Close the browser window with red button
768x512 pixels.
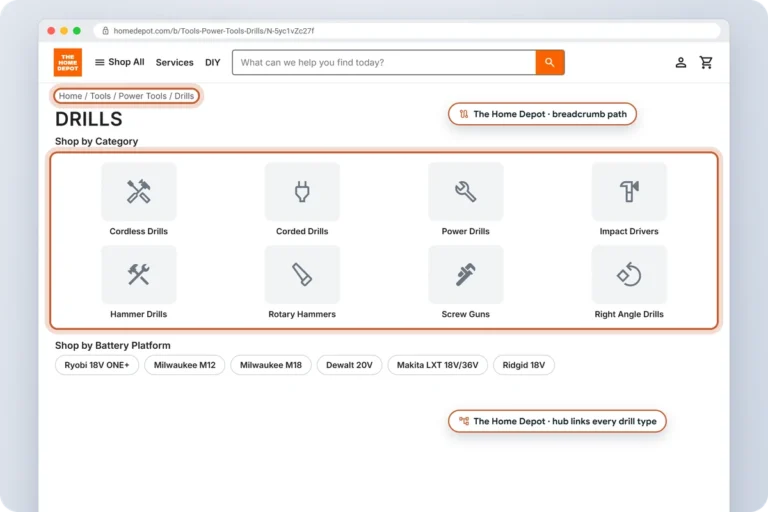51,31
